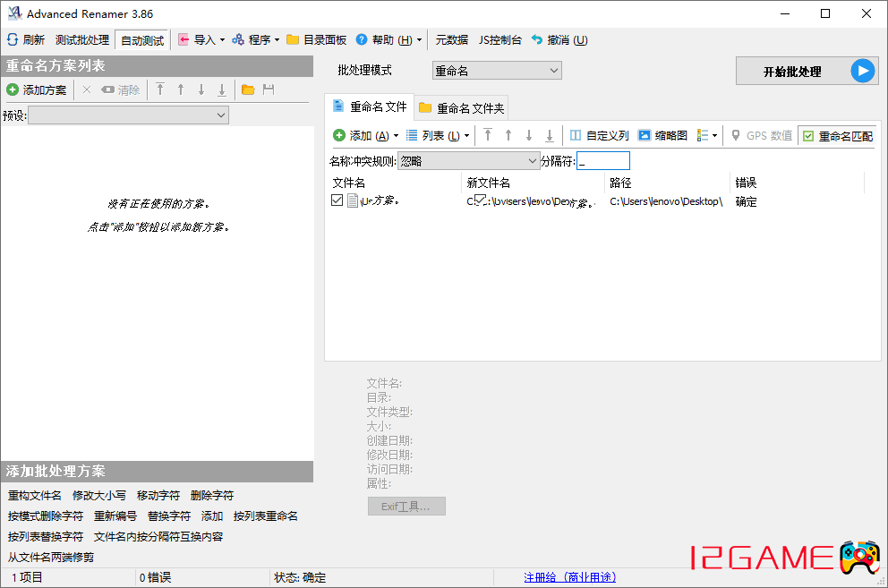Click blue play icon to start batch

862,72
